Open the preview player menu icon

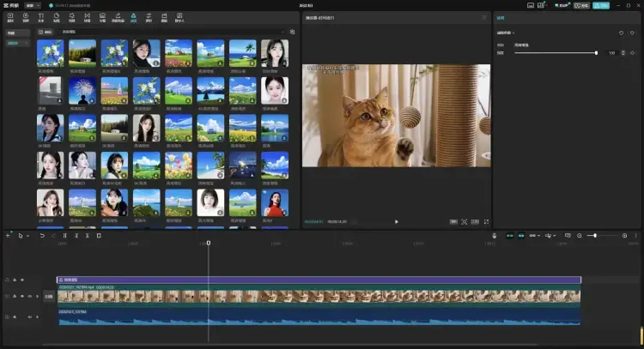(484, 17)
